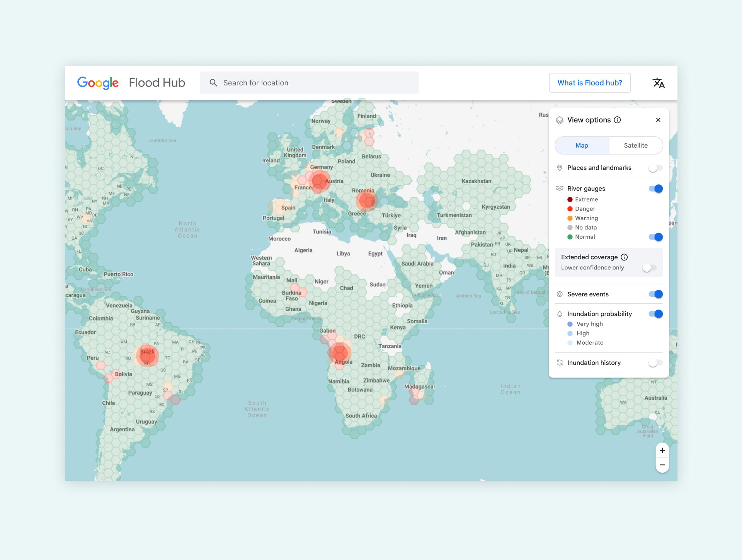Zoom in the map with plus button

pyautogui.click(x=662, y=450)
